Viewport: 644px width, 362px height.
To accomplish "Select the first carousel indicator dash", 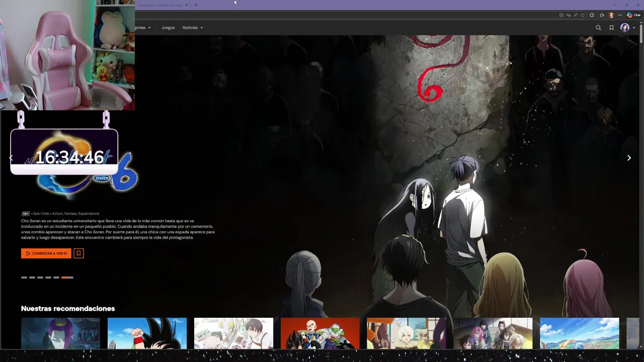I will tap(24, 278).
